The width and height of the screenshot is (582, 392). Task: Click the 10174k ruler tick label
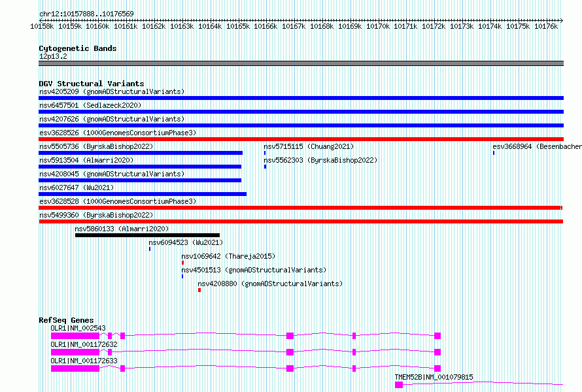[490, 26]
